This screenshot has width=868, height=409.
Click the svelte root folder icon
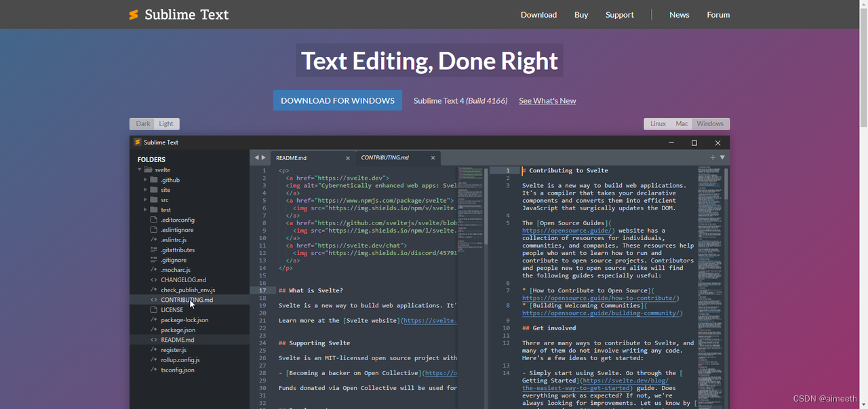point(148,170)
